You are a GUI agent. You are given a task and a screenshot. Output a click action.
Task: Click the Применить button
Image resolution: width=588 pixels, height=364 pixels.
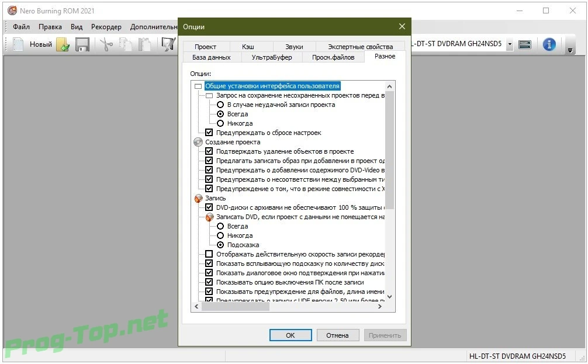click(385, 335)
